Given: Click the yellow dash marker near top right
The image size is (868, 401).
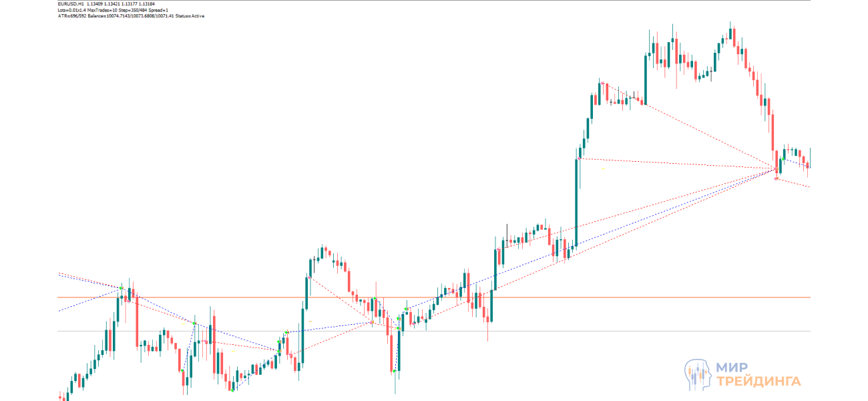Looking at the screenshot, I should click(x=603, y=169).
